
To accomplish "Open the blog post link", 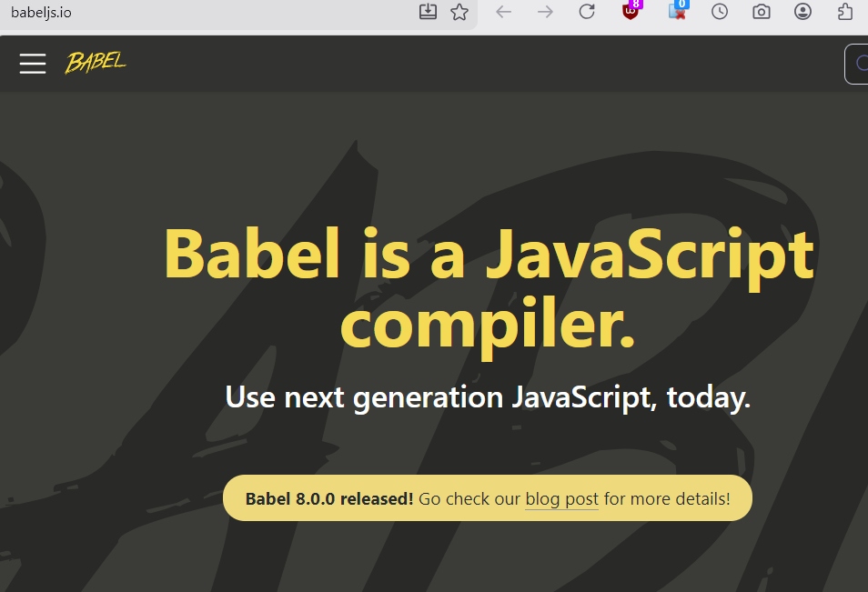I will tap(562, 499).
